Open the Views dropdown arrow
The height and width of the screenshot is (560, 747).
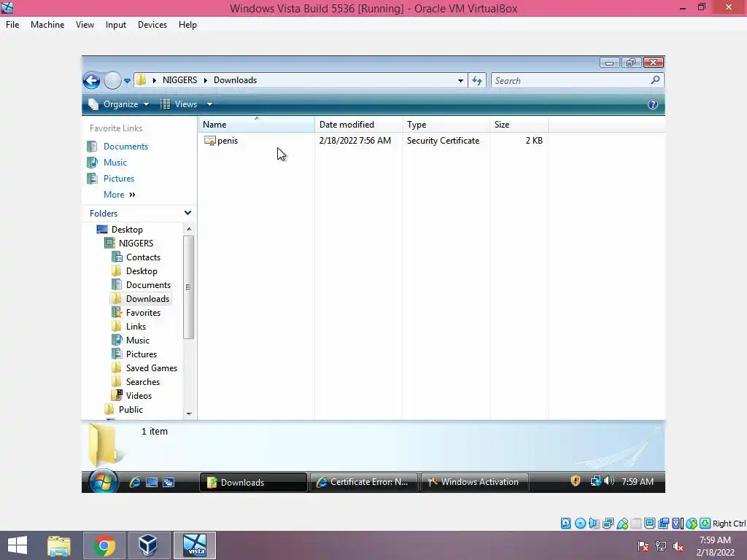click(209, 104)
